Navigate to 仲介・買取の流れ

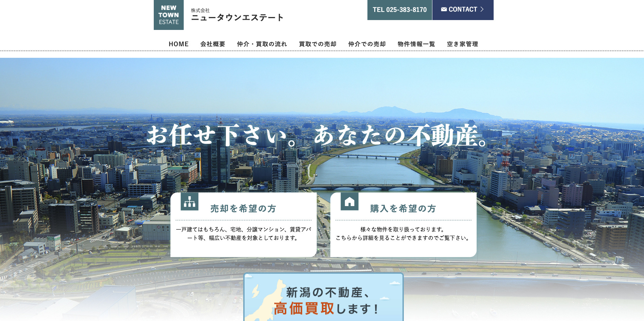262,44
